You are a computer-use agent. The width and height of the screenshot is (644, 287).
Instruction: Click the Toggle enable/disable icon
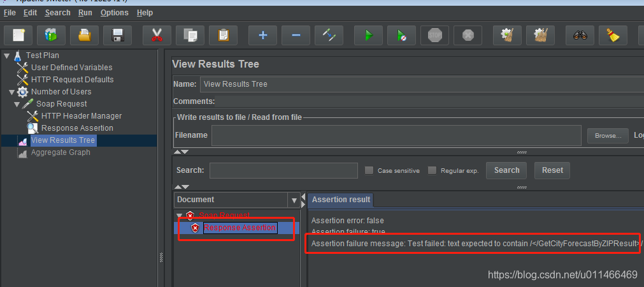329,35
